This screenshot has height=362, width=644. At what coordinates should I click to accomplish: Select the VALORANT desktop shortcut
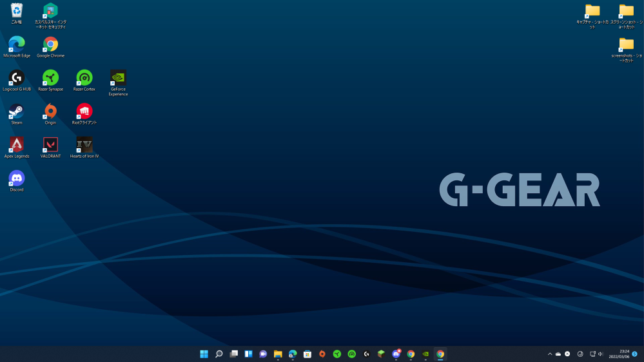[50, 148]
